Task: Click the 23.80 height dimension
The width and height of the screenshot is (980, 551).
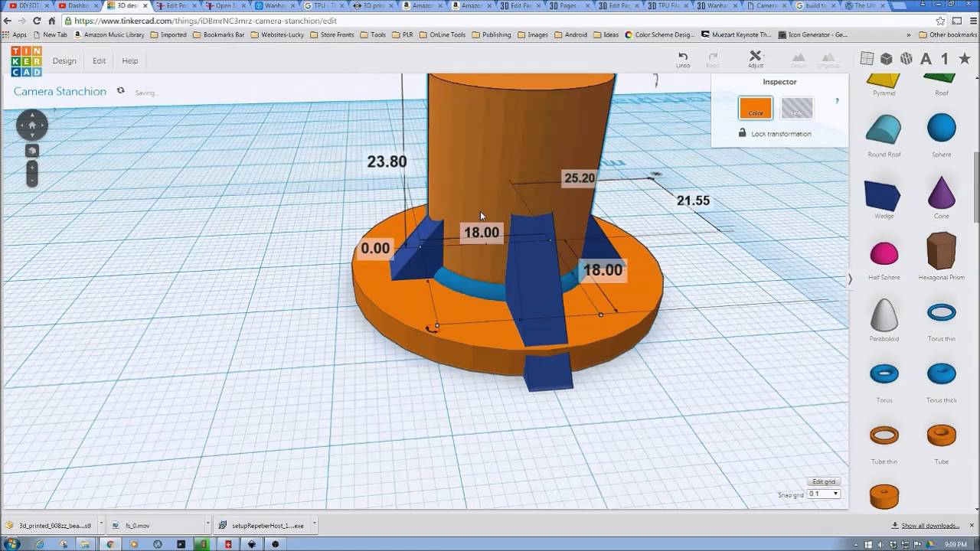Action: coord(387,161)
